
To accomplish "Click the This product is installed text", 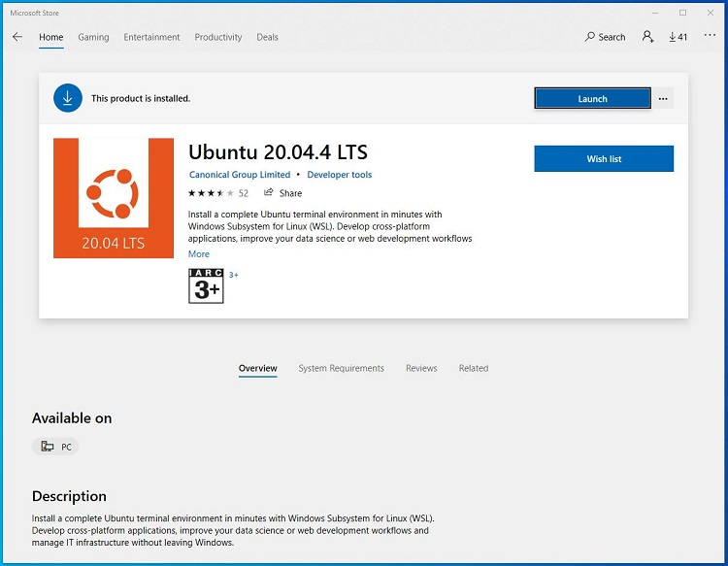I will point(141,98).
